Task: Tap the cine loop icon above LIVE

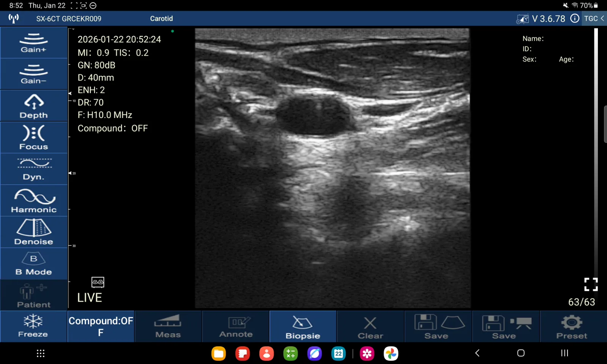Action: pos(98,282)
